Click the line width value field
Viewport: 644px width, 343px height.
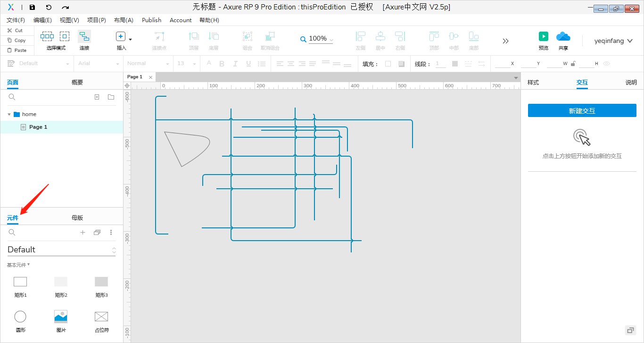(441, 64)
